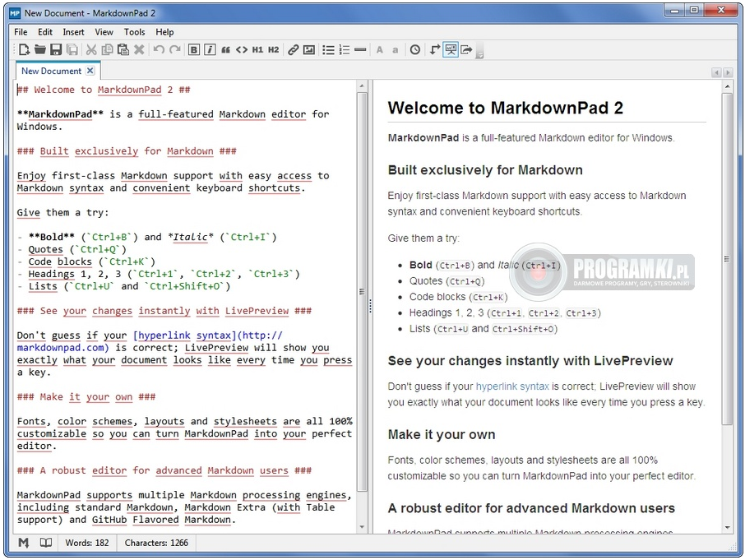Click the 'Give them a try:' editor line
Viewport: 745px width, 560px height.
click(62, 212)
